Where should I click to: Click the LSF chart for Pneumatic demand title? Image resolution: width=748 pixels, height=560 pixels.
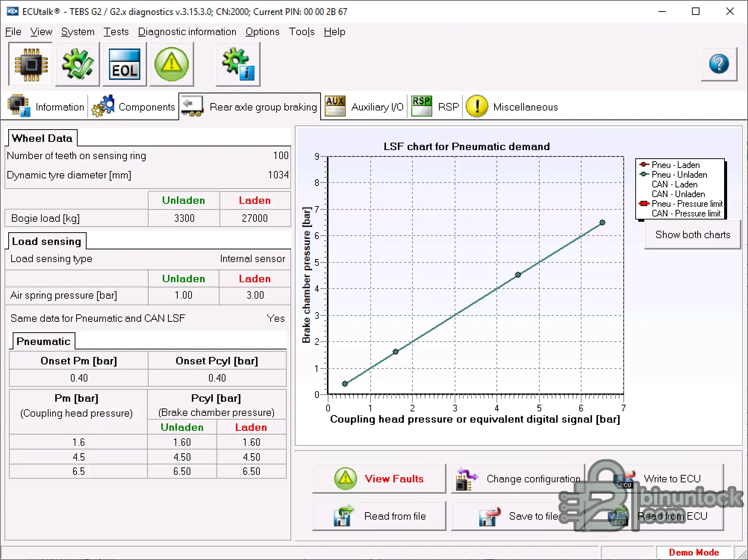467,146
